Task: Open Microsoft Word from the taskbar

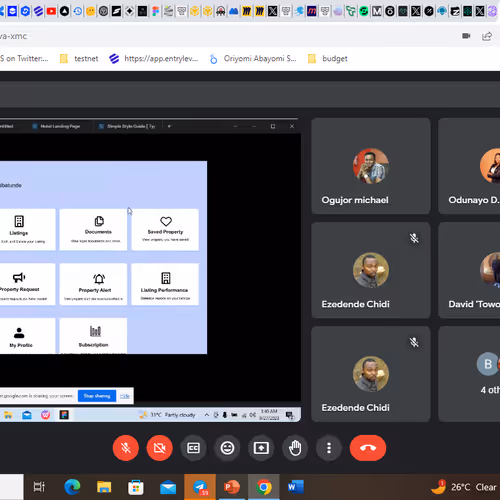Action: point(295,487)
